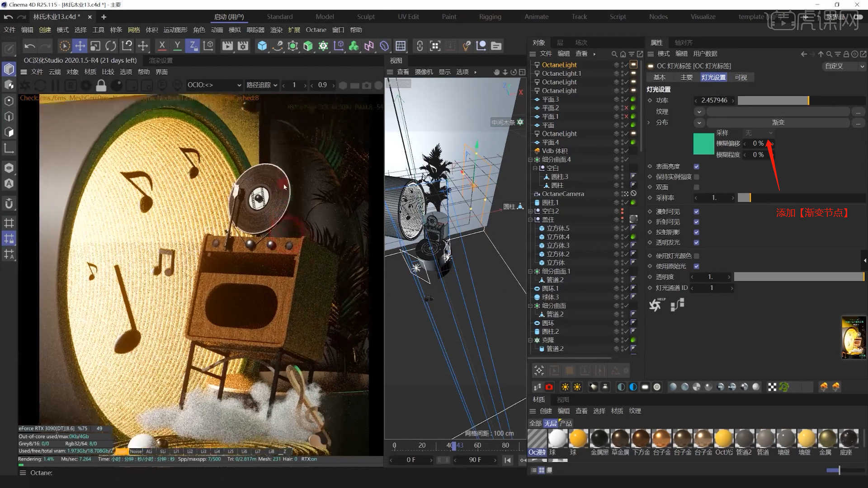Select the Rotate tool
Image resolution: width=868 pixels, height=488 pixels.
tap(110, 46)
